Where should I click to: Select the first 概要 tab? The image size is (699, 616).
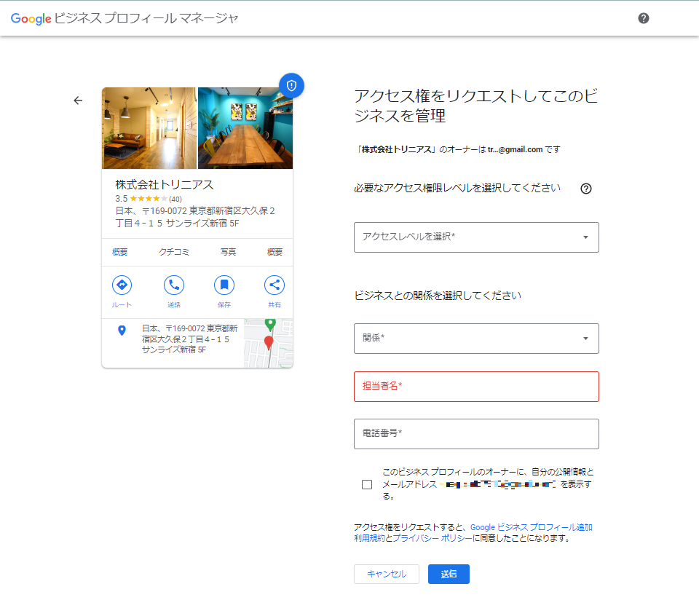(119, 252)
